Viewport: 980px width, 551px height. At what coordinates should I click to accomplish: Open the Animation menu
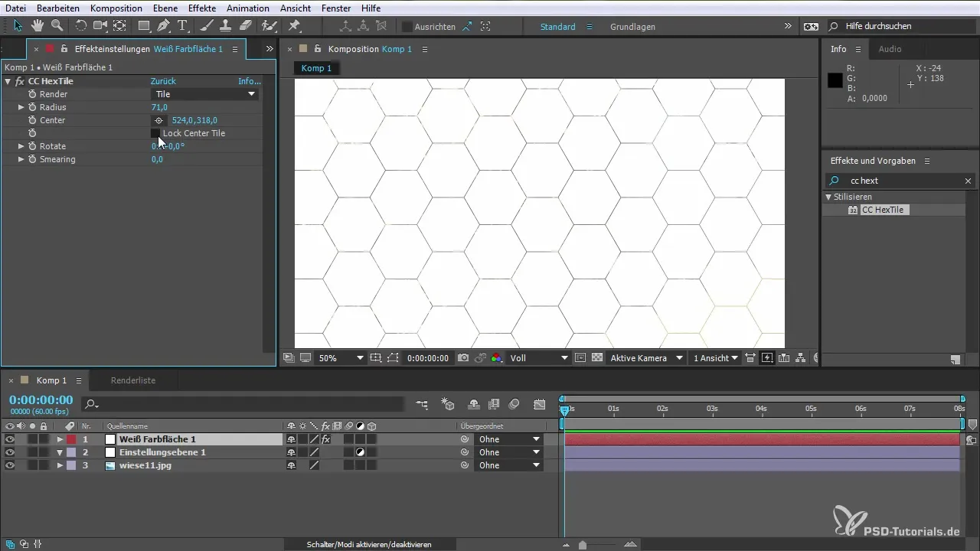[248, 8]
